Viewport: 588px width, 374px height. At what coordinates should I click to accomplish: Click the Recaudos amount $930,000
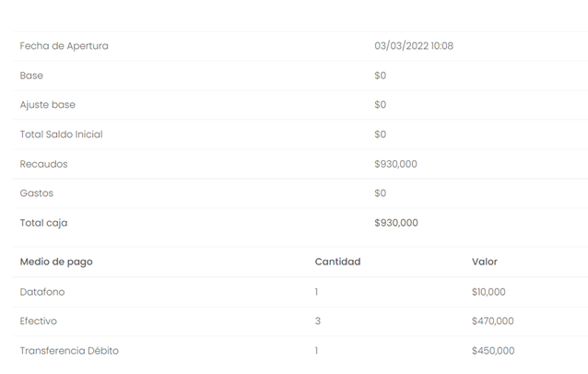[x=395, y=164]
